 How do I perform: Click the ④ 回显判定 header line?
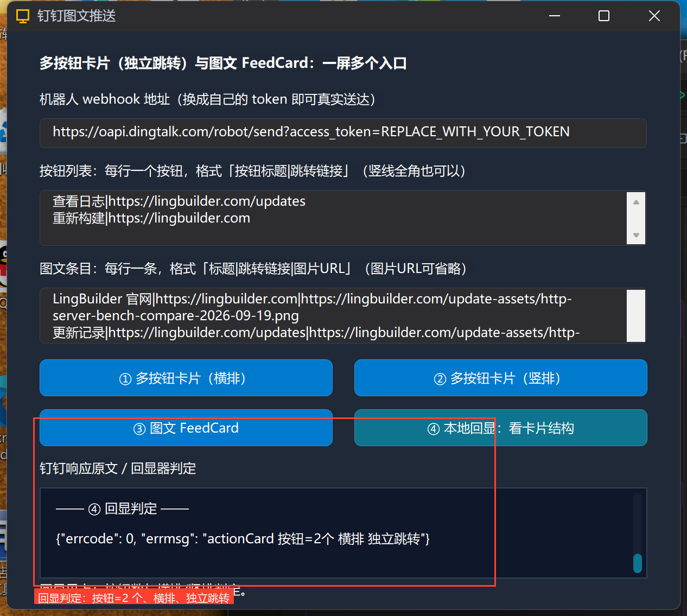click(x=123, y=509)
